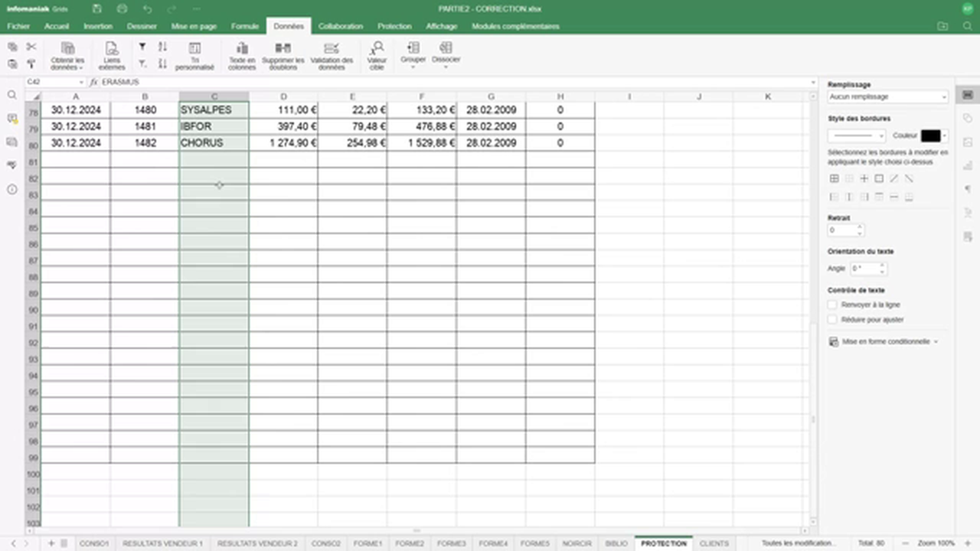Open Validation des données
980x551 pixels.
tap(332, 57)
